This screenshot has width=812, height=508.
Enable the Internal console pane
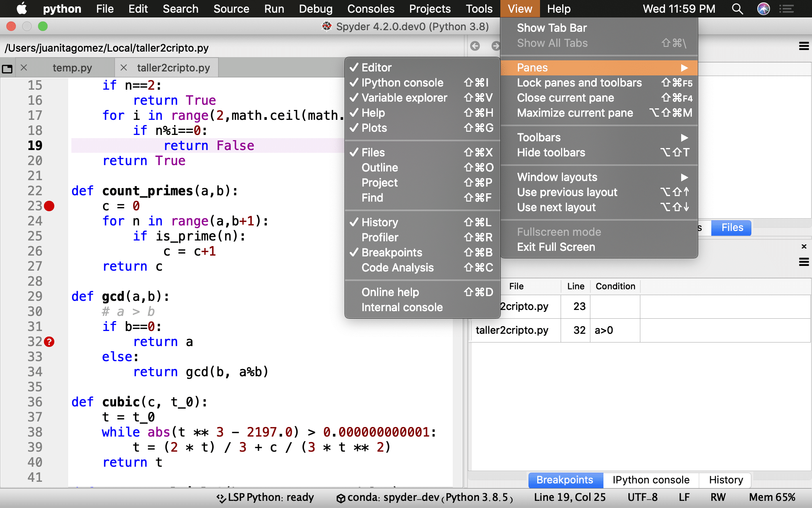click(x=423, y=307)
